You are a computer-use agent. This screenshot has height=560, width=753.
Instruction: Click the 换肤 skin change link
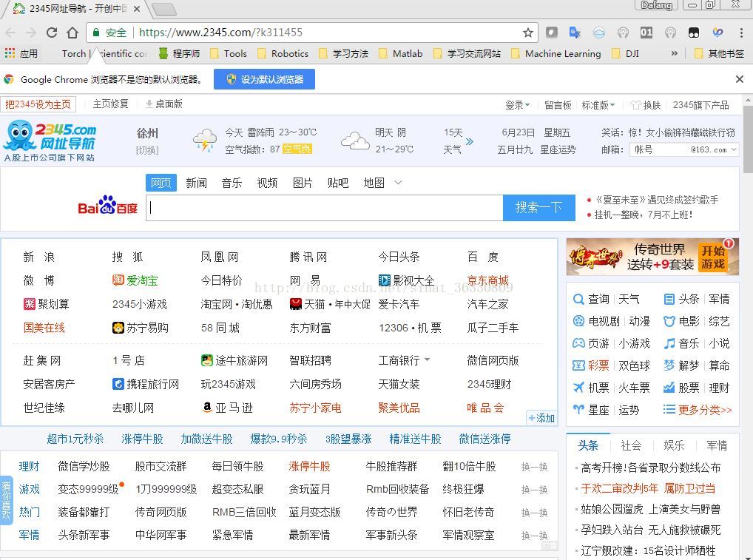tap(646, 105)
